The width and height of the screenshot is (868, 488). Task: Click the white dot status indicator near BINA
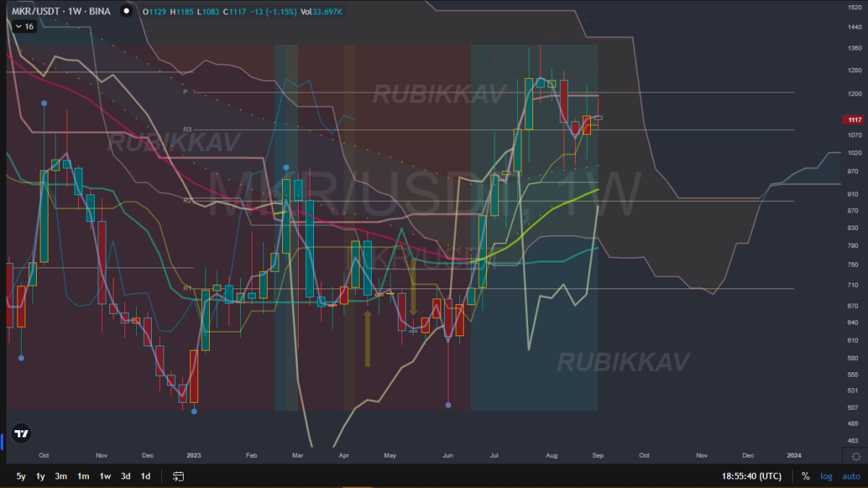pos(127,12)
